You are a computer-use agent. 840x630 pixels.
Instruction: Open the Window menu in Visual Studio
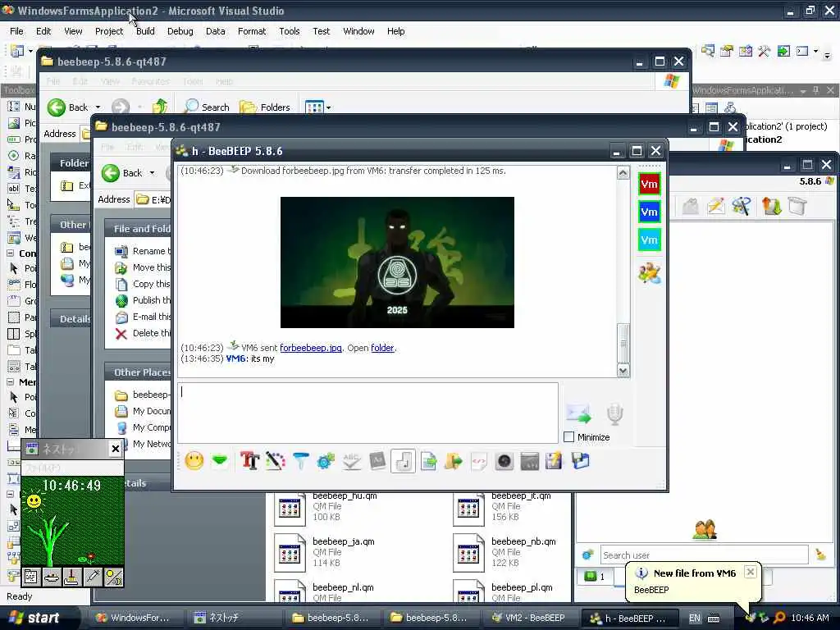(x=358, y=31)
